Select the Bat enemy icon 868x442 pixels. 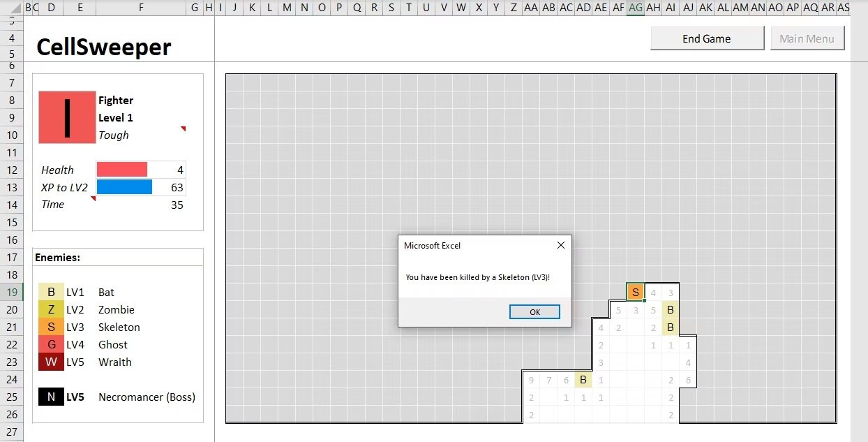pos(51,292)
